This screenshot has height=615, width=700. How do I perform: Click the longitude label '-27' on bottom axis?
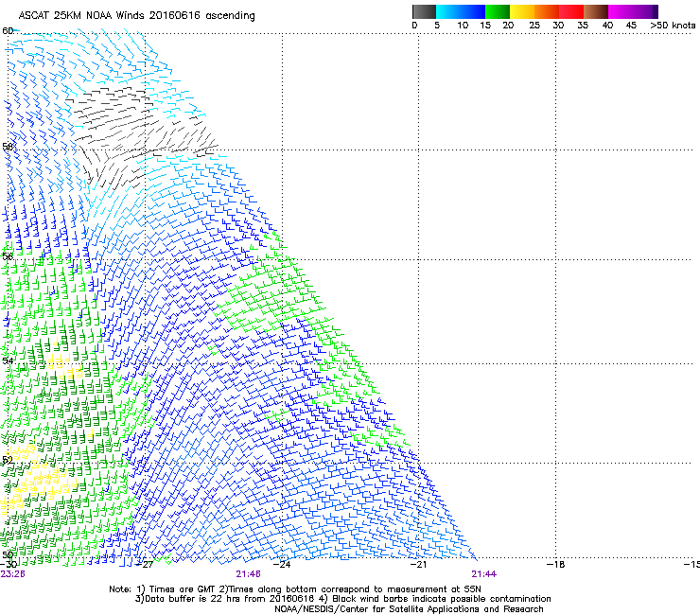coord(145,565)
